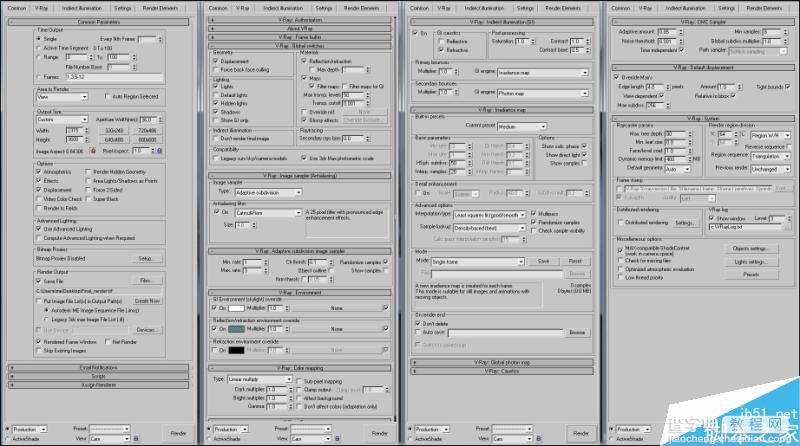Toggle the Image Aspect lock icon
The width and height of the screenshot is (800, 446).
click(93, 151)
